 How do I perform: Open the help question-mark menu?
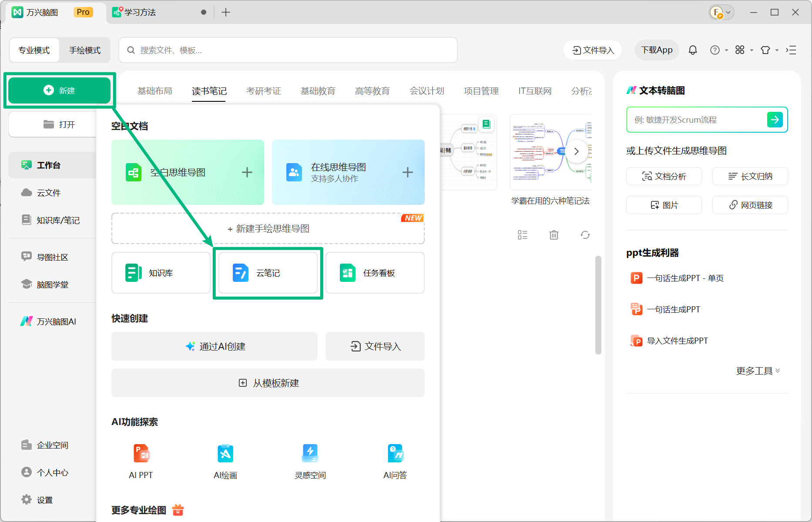[x=718, y=50]
